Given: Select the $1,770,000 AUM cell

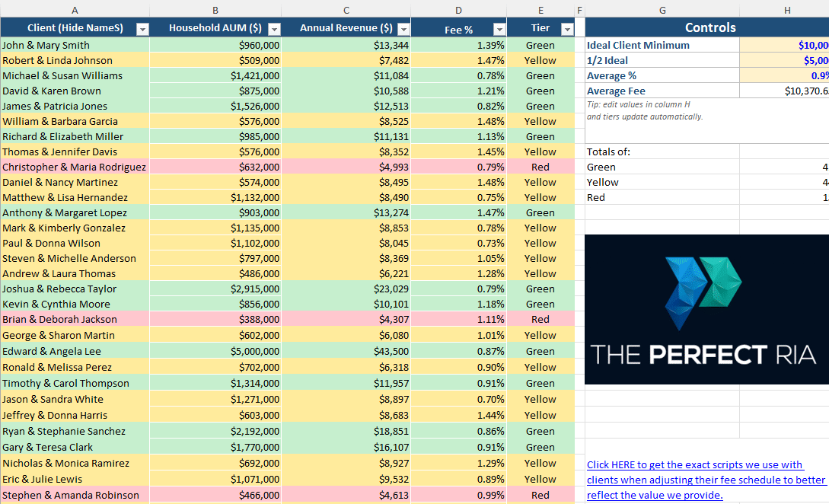Looking at the screenshot, I should (215, 447).
